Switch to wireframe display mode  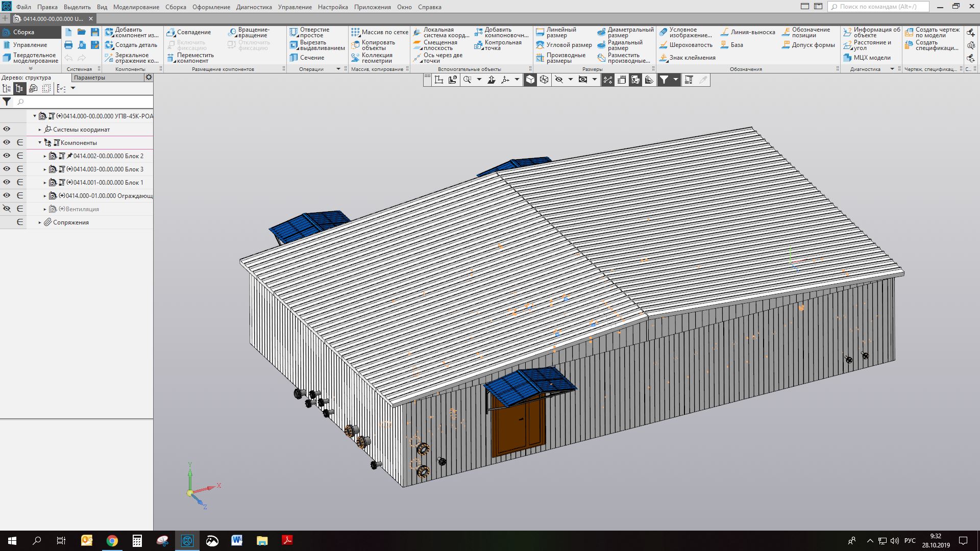(x=544, y=80)
